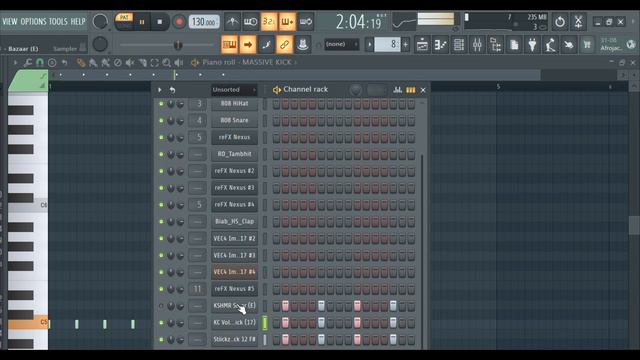This screenshot has width=640, height=360.
Task: Open piano roll target channel MASSIVE KICK
Action: click(x=267, y=62)
